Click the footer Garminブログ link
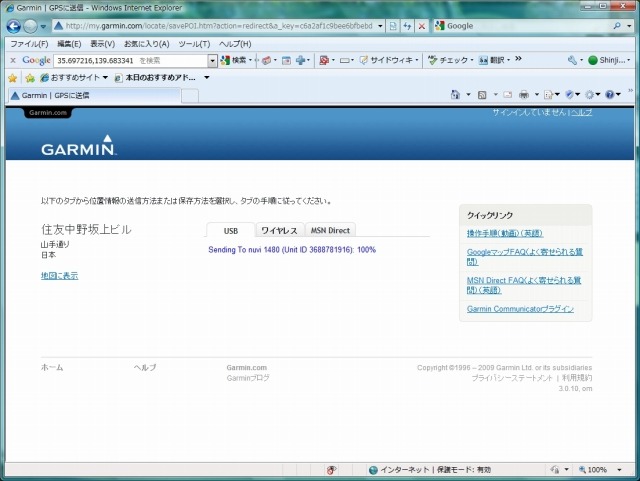Screen dimensions: 640x481 click(248, 378)
